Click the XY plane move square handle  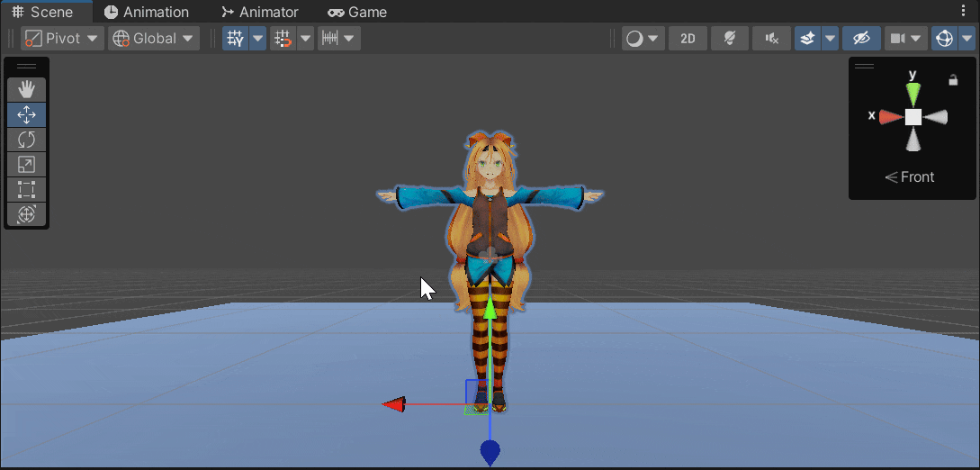476,392
